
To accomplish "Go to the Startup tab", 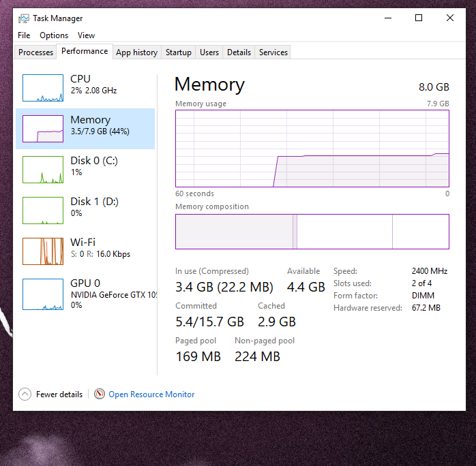I will coord(179,52).
